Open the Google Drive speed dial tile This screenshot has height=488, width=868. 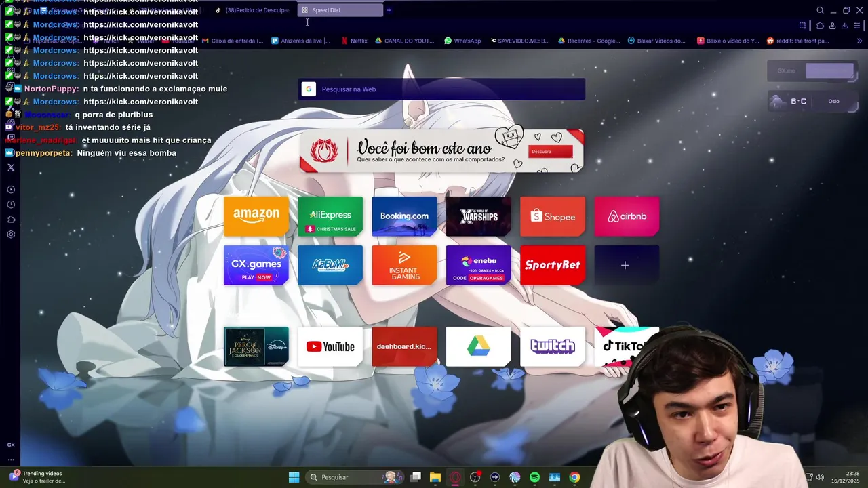(479, 346)
